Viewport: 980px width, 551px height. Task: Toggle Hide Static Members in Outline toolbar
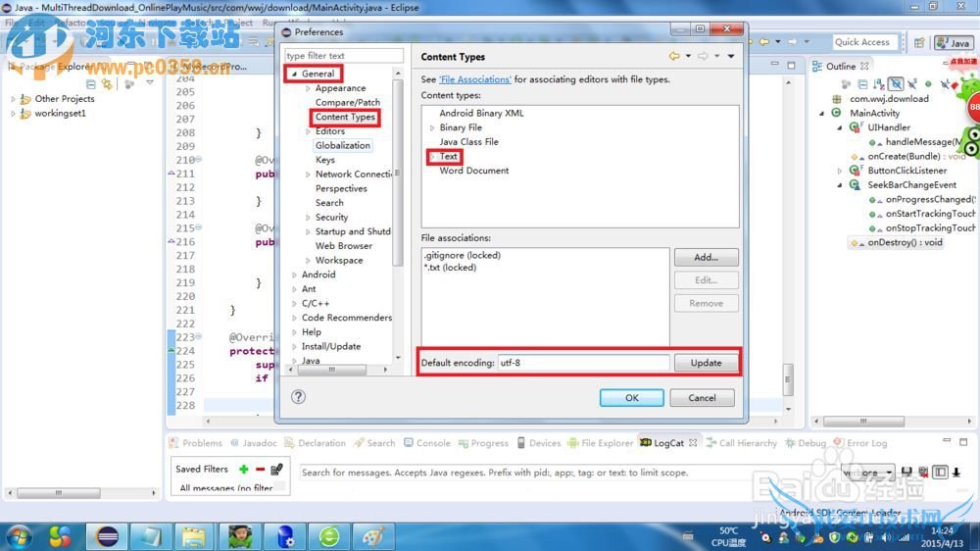(911, 84)
